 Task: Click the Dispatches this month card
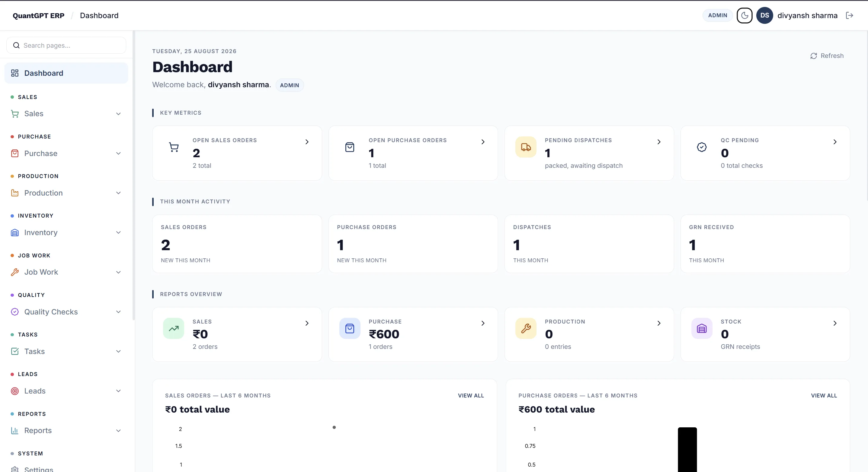coord(589,244)
